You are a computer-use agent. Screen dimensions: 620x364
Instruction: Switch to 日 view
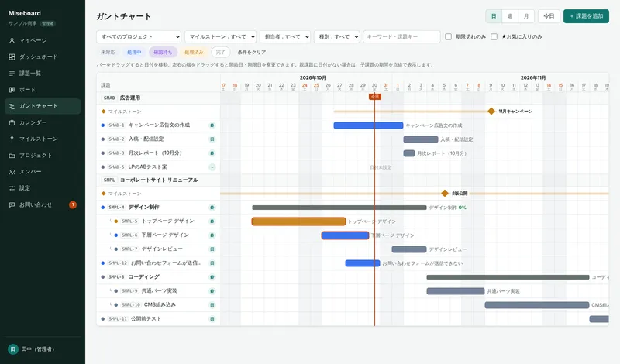[494, 16]
